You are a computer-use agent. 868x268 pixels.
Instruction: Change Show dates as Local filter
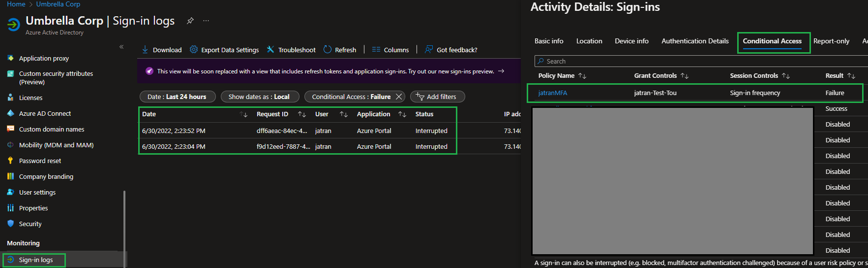[x=259, y=97]
